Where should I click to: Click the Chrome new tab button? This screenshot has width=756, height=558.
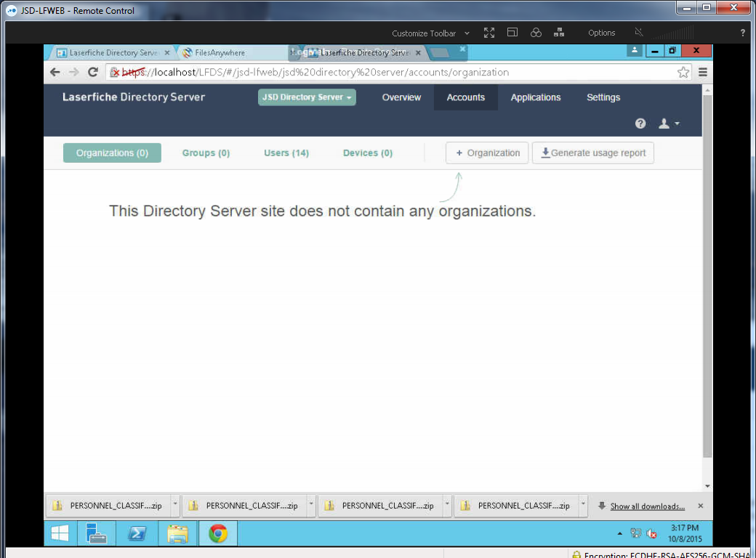coord(440,52)
